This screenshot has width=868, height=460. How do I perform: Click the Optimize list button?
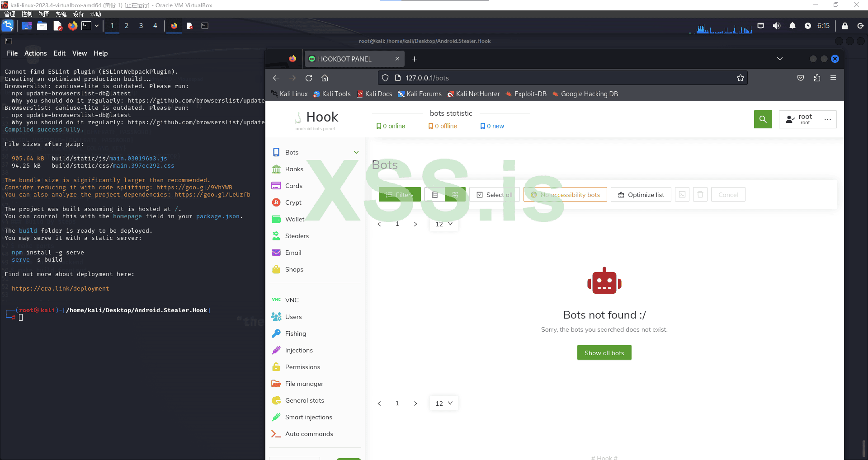[641, 195]
